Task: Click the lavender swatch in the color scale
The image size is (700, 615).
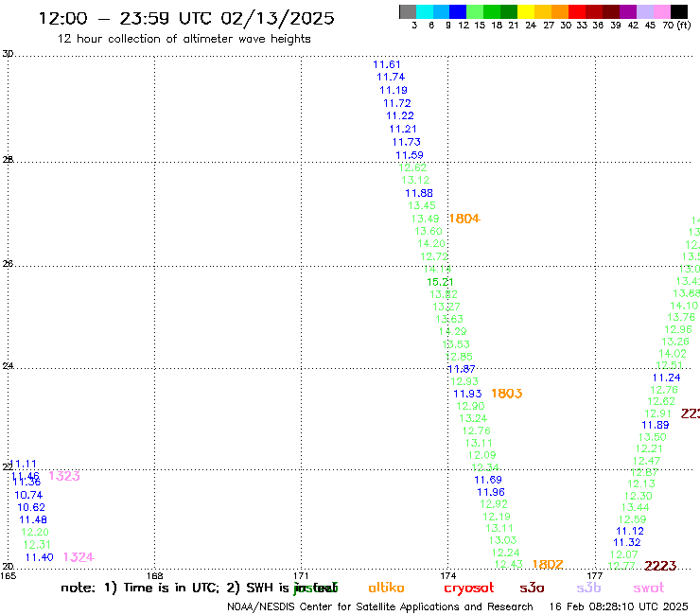Action: pyautogui.click(x=645, y=11)
